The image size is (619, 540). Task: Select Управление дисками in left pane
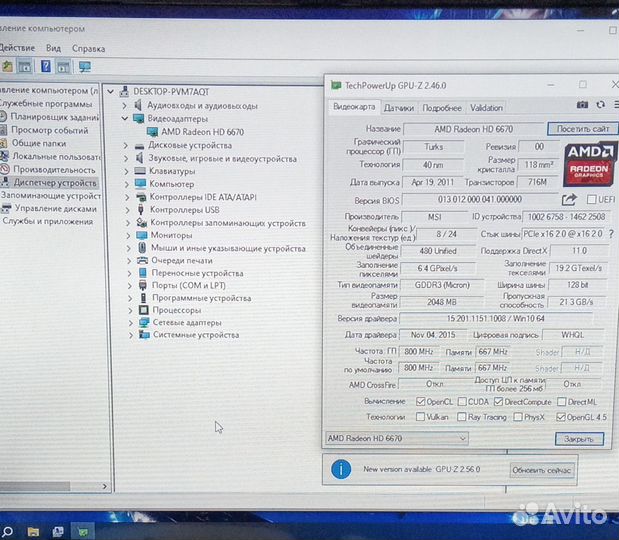pos(56,208)
